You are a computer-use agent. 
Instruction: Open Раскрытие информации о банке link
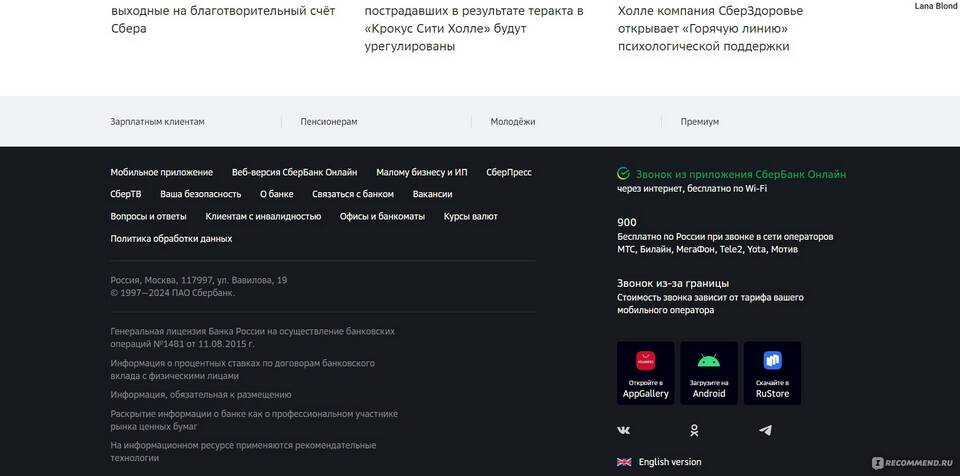[x=254, y=420]
